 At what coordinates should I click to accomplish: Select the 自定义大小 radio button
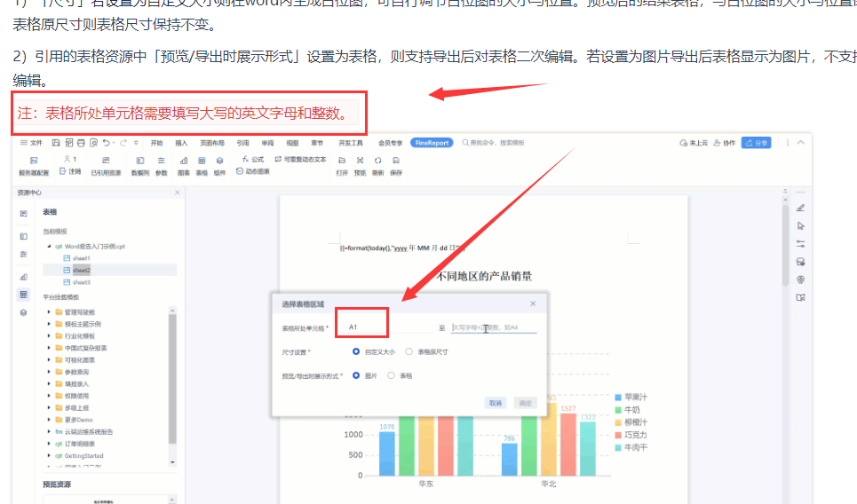point(356,351)
